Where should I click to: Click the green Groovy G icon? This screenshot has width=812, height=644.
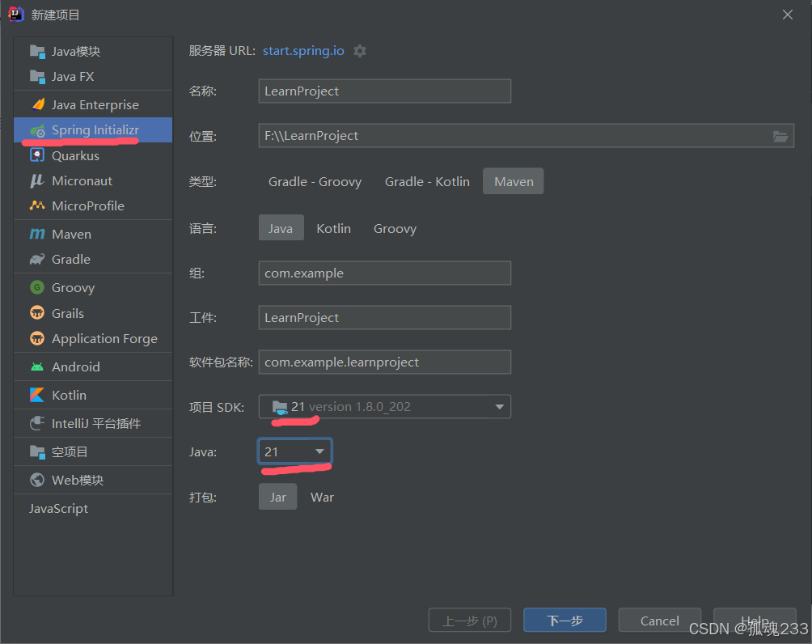click(x=37, y=287)
